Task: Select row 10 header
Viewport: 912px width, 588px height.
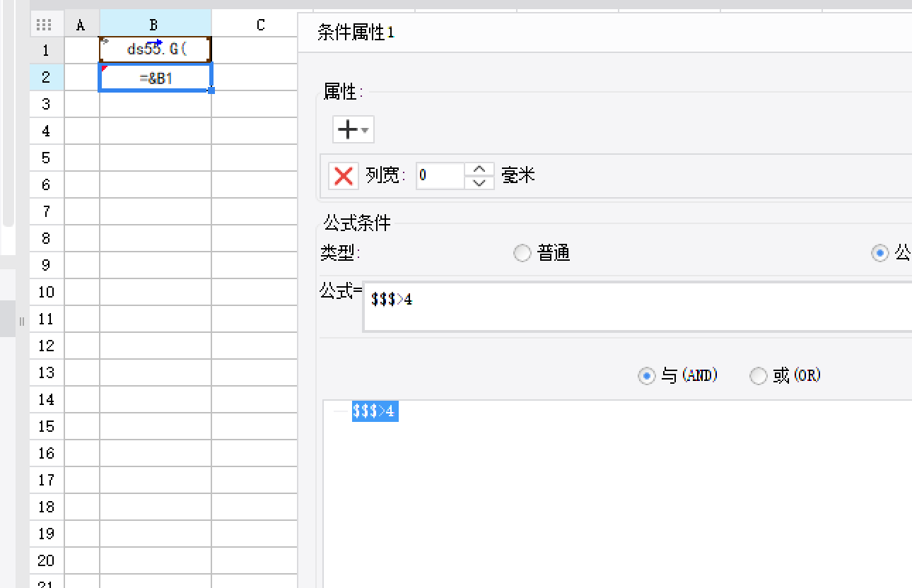Action: 47,292
